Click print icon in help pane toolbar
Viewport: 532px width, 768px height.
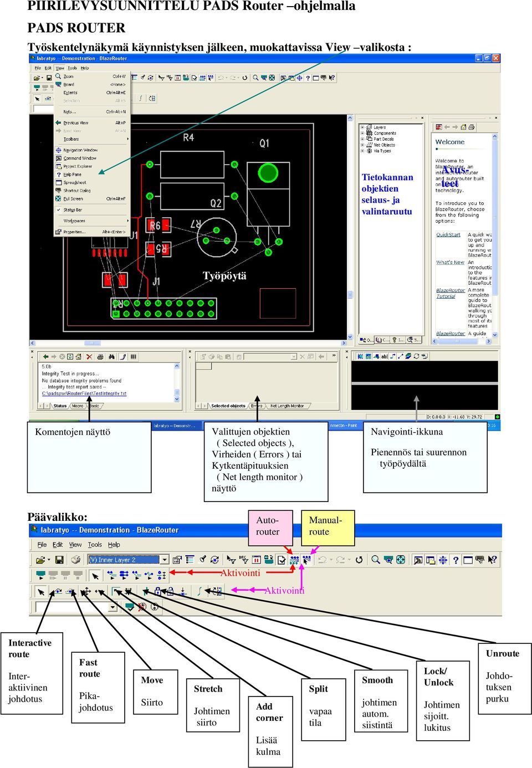click(472, 127)
